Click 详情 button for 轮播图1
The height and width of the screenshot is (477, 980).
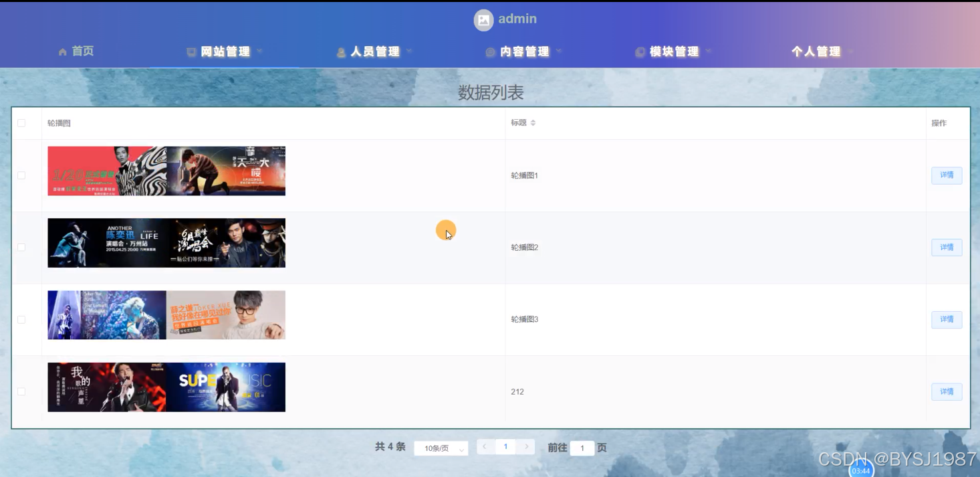[947, 175]
